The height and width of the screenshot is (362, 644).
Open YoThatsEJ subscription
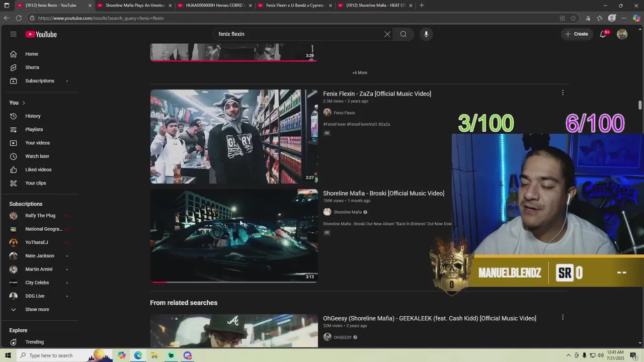(x=36, y=242)
